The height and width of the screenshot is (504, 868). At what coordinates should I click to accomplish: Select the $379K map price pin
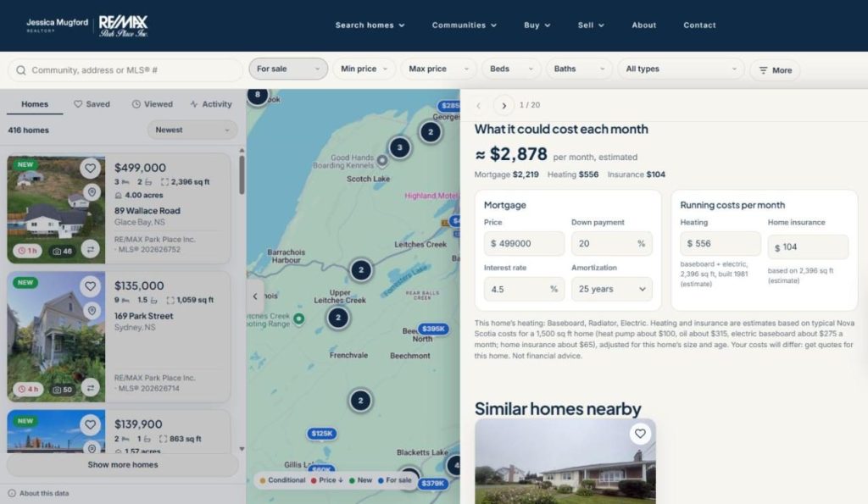coord(432,484)
